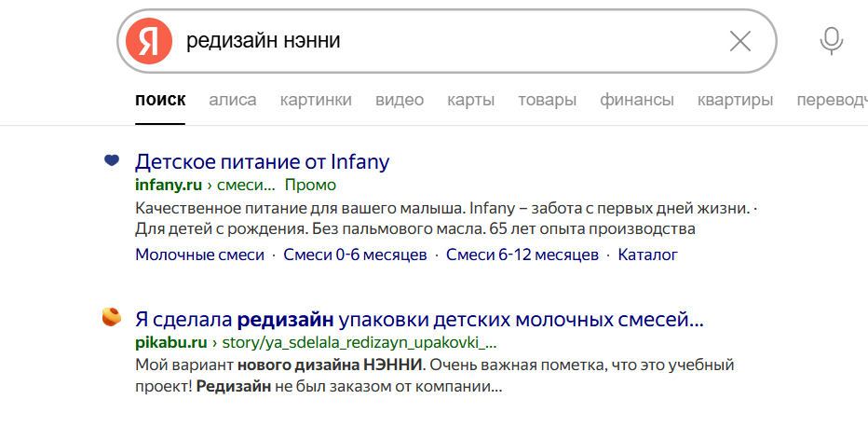Image resolution: width=868 pixels, height=427 pixels.
Task: Open Я сделала редизайн упаковки result
Action: (x=419, y=320)
